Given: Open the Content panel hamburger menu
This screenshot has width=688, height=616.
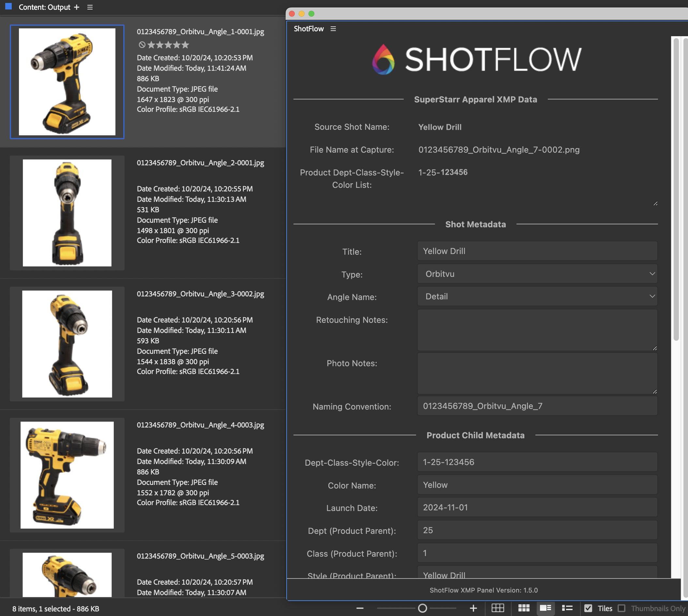Looking at the screenshot, I should 90,7.
